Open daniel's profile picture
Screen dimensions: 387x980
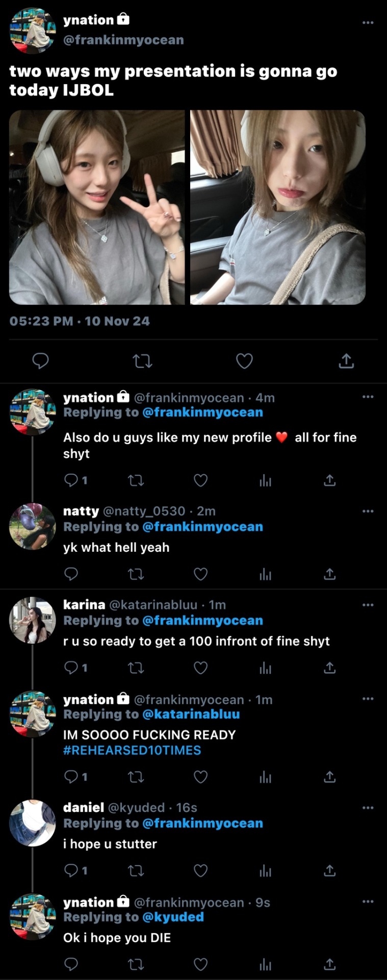[x=33, y=823]
